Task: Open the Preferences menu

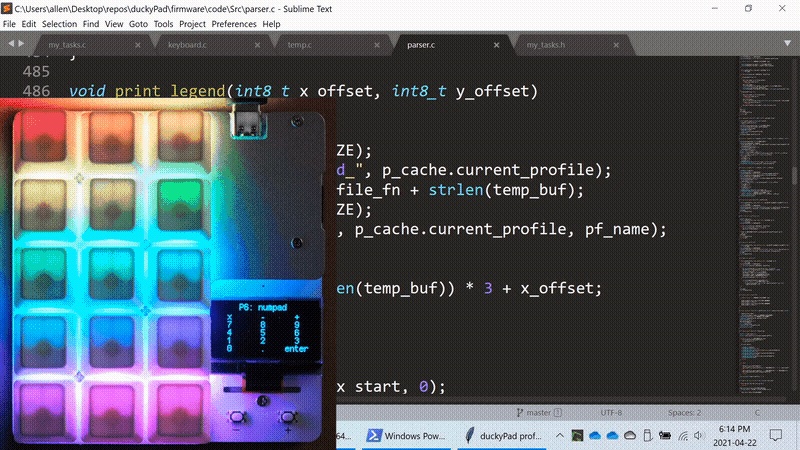Action: [233, 23]
